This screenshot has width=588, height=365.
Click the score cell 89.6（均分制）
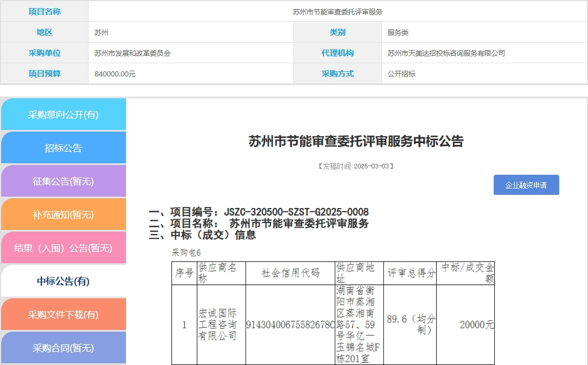tap(410, 325)
